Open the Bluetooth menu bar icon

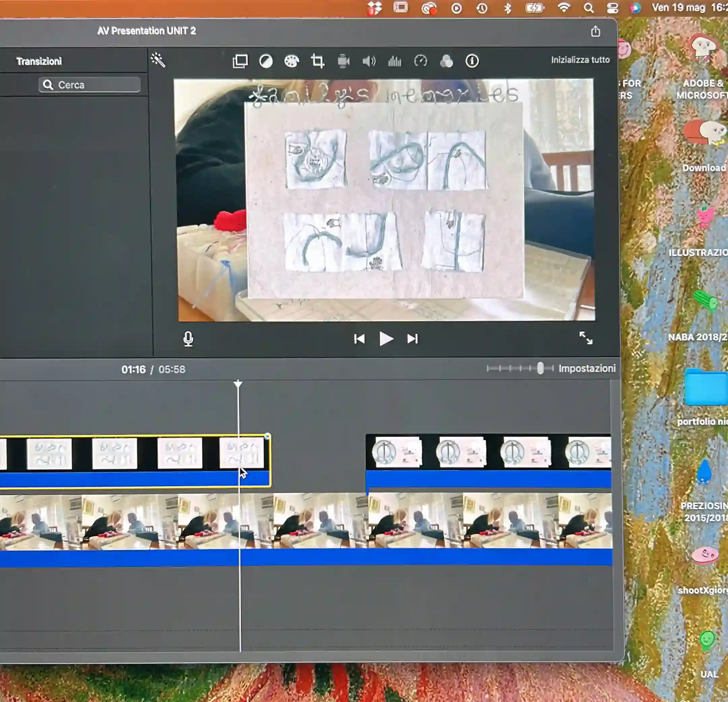[x=507, y=8]
